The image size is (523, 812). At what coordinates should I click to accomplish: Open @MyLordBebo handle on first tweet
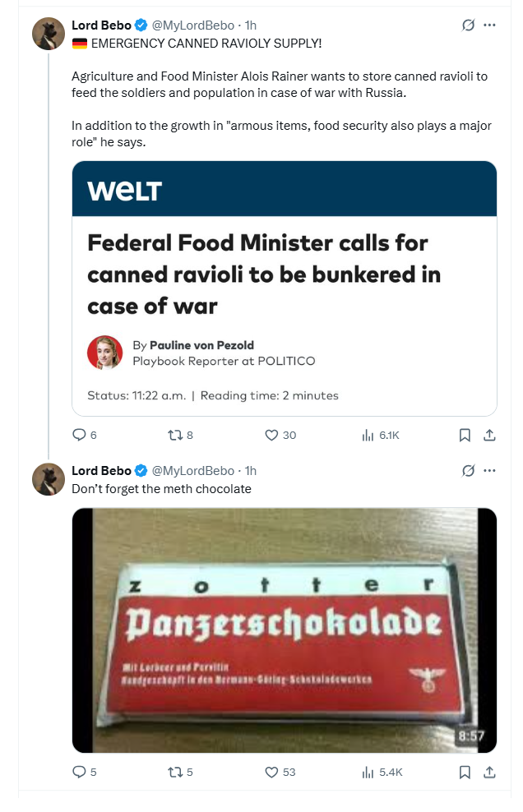click(192, 25)
